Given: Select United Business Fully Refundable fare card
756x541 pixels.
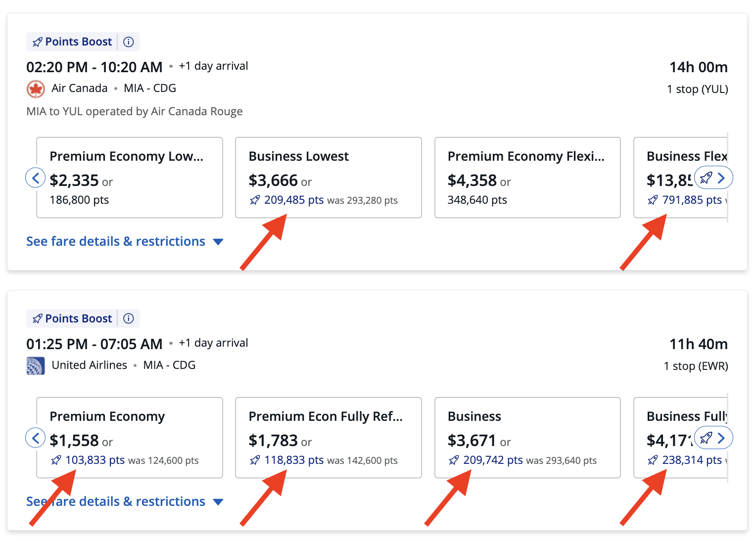Looking at the screenshot, I should coord(680,438).
